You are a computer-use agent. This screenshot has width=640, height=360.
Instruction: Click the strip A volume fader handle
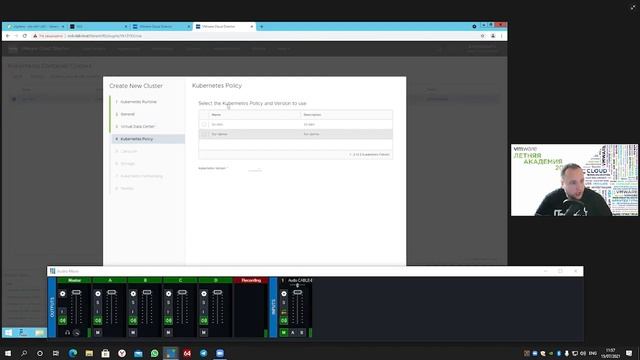tap(112, 292)
